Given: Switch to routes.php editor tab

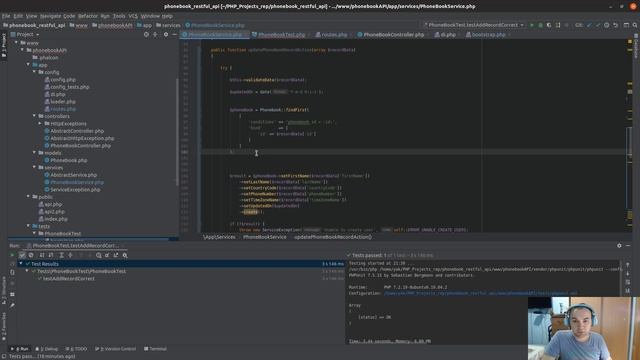Looking at the screenshot, I should click(x=334, y=35).
